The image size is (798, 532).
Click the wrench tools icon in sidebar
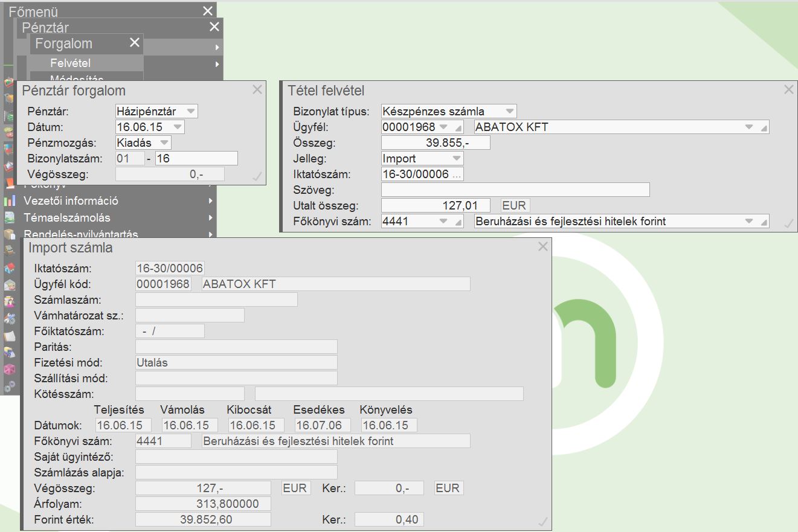pos(9,319)
